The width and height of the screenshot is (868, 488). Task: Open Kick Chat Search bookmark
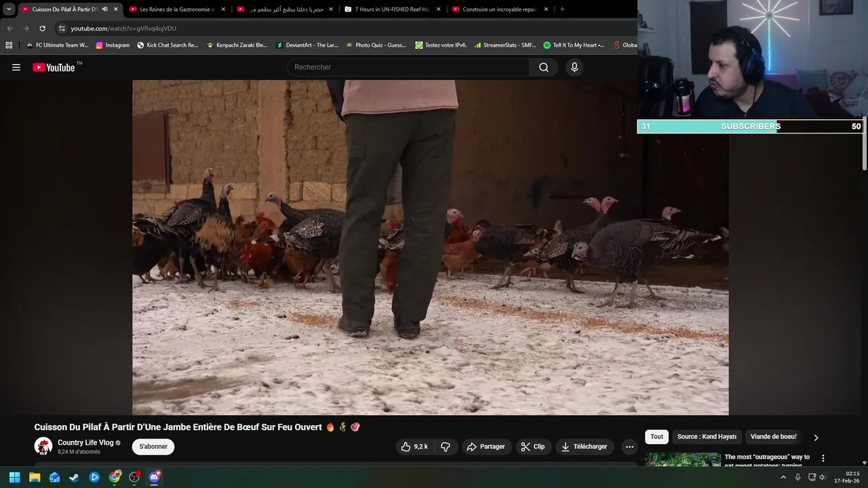[x=167, y=45]
